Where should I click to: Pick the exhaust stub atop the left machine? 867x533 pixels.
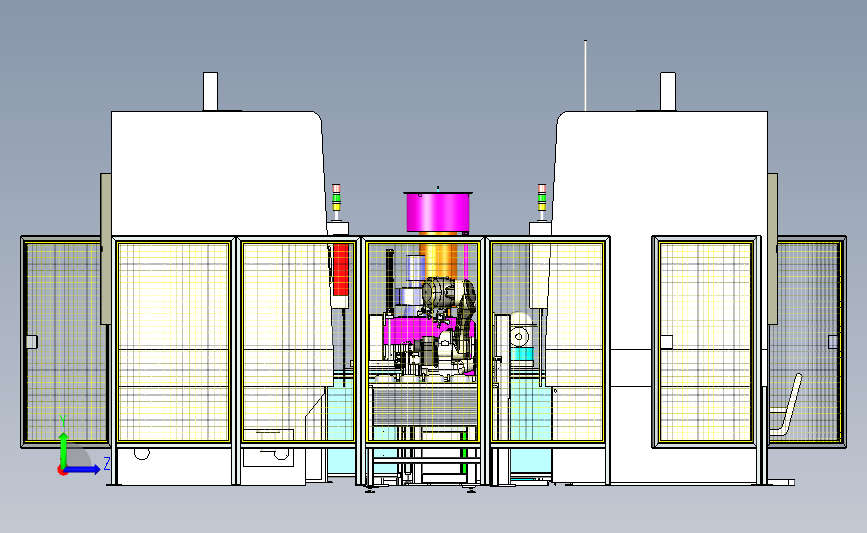point(210,91)
